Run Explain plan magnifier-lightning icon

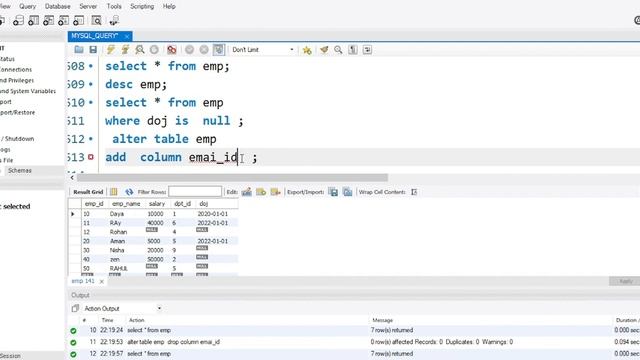(x=140, y=50)
